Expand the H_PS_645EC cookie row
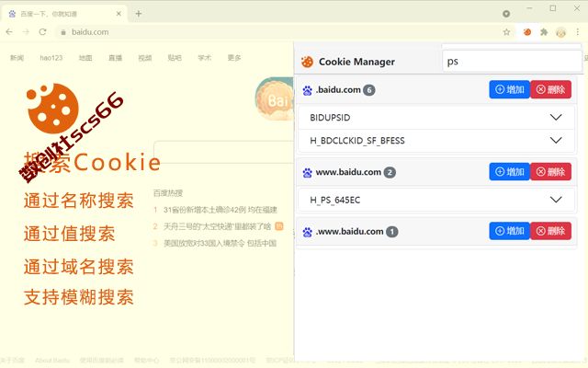The width and height of the screenshot is (588, 368). click(436, 200)
